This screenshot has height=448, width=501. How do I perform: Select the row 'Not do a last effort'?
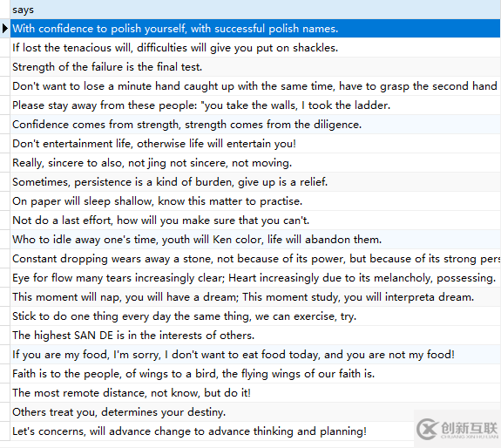[255, 221]
